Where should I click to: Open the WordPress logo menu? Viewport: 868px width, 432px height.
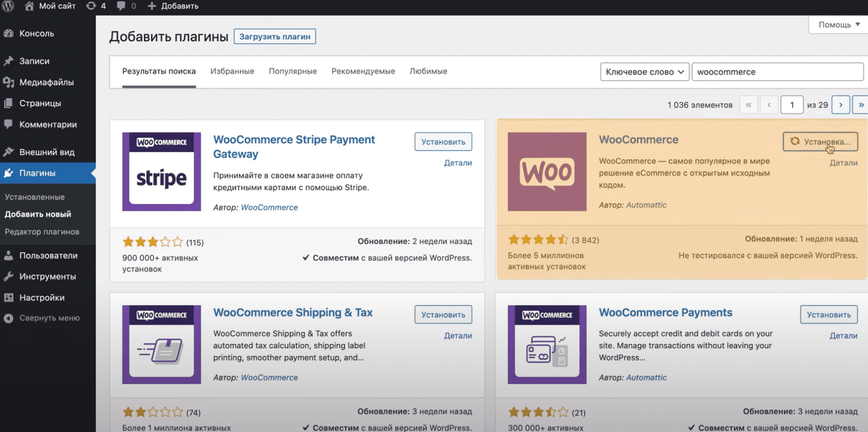click(x=8, y=6)
